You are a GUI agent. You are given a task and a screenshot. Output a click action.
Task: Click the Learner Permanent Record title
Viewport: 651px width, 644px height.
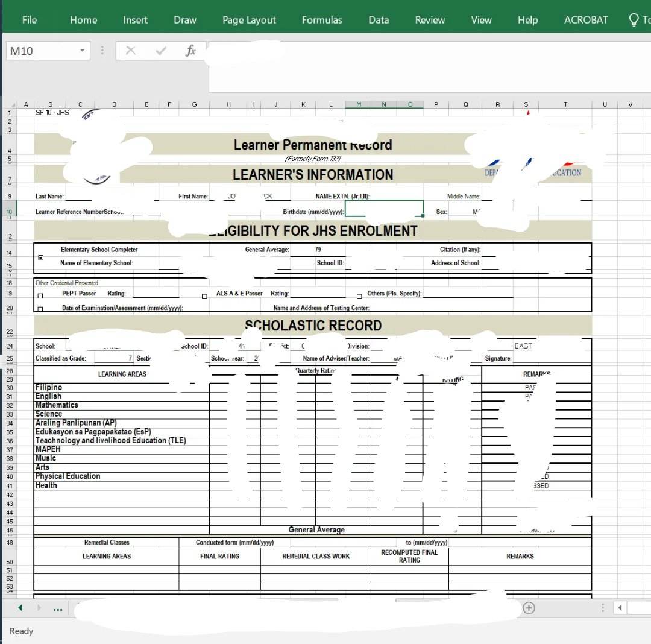coord(313,145)
